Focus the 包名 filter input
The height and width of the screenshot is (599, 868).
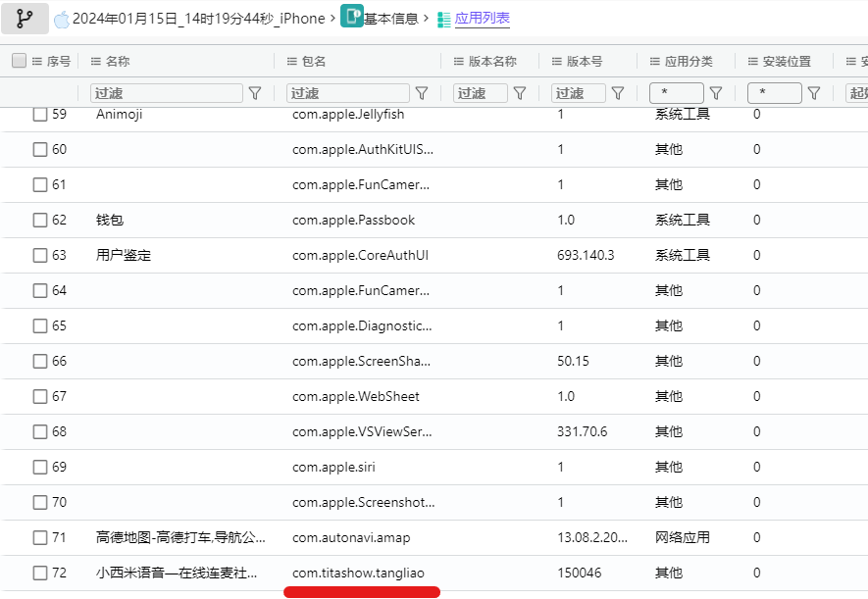point(348,93)
